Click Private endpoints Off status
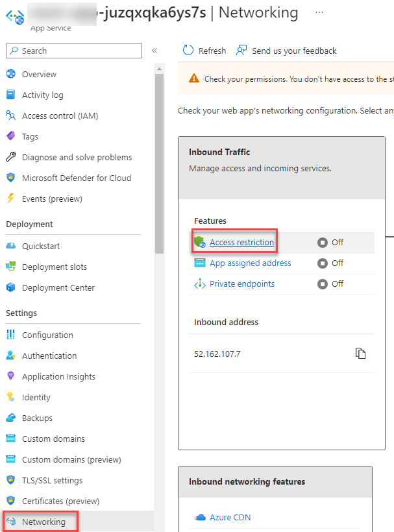 330,284
